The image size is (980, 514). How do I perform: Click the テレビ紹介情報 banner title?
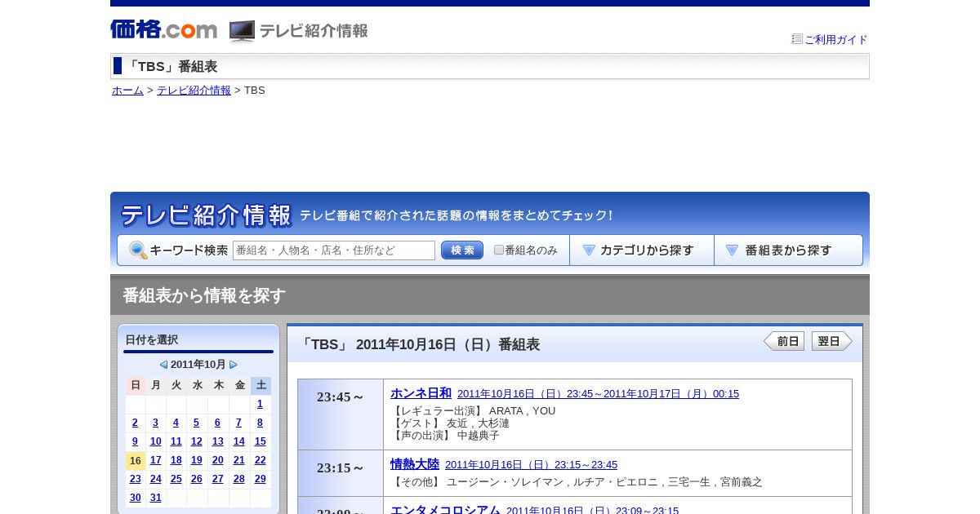click(206, 215)
